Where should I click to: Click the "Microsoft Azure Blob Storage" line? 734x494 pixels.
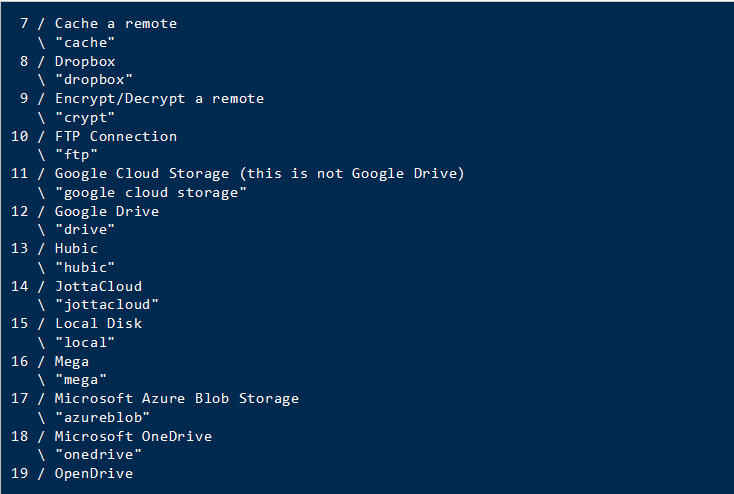click(x=176, y=398)
